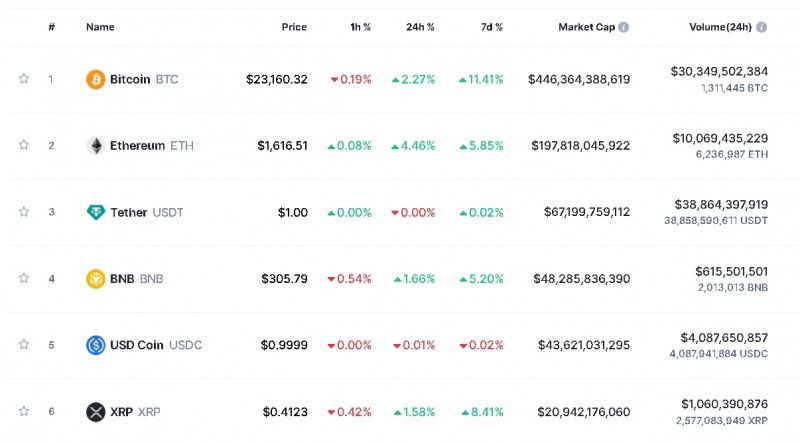The width and height of the screenshot is (800, 444).
Task: Sort by the 24h % column header
Action: (418, 27)
